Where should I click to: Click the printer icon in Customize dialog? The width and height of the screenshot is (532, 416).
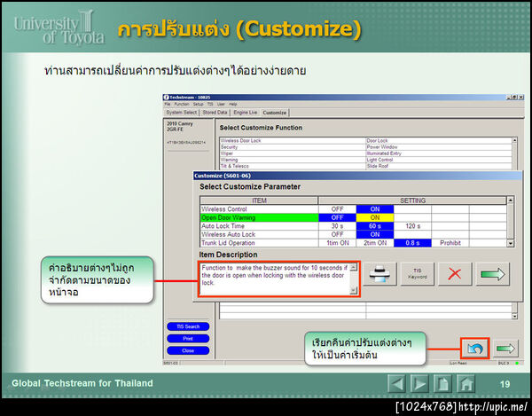pyautogui.click(x=379, y=274)
